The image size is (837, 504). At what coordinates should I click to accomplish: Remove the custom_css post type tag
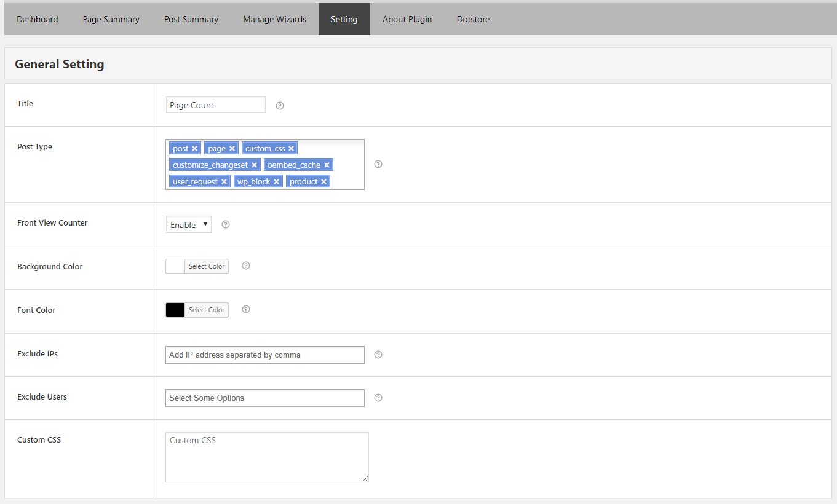pyautogui.click(x=292, y=149)
